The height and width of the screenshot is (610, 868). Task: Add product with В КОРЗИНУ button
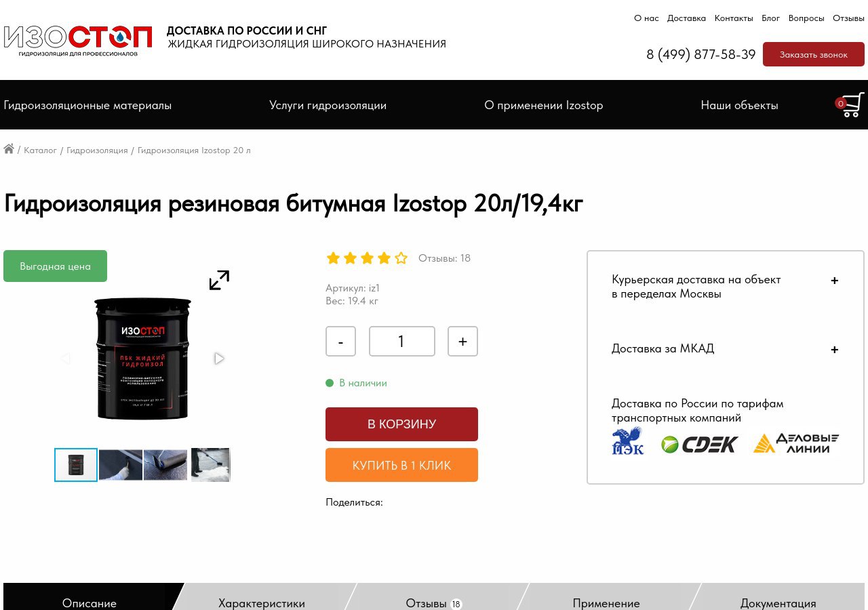click(x=401, y=424)
